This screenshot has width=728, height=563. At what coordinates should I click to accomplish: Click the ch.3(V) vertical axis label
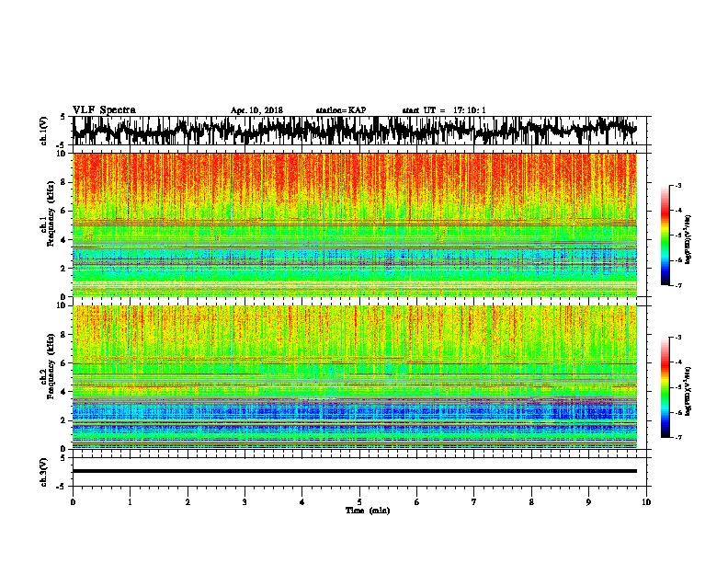44,472
